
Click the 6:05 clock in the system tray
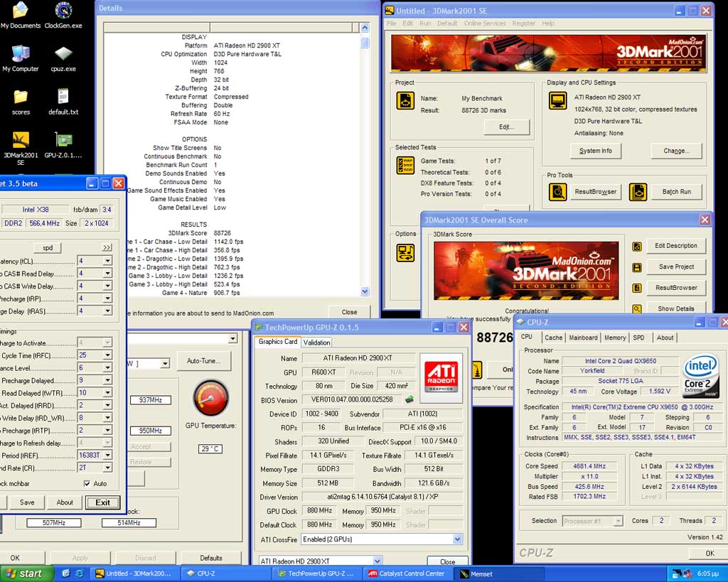[x=707, y=574]
